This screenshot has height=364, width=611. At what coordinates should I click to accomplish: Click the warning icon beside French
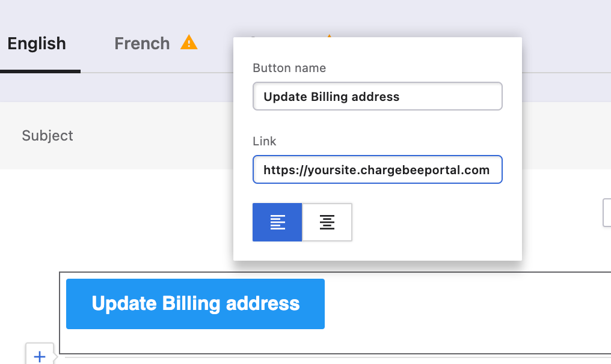coord(189,43)
